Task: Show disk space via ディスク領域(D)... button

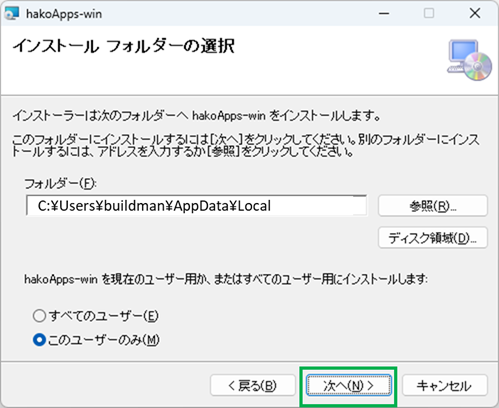Action: coord(433,238)
